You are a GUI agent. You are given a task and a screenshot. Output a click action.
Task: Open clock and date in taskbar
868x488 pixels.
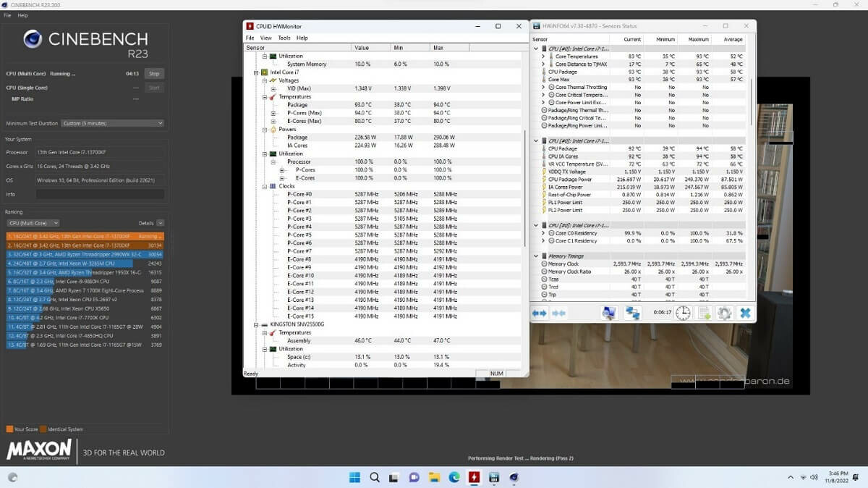838,477
